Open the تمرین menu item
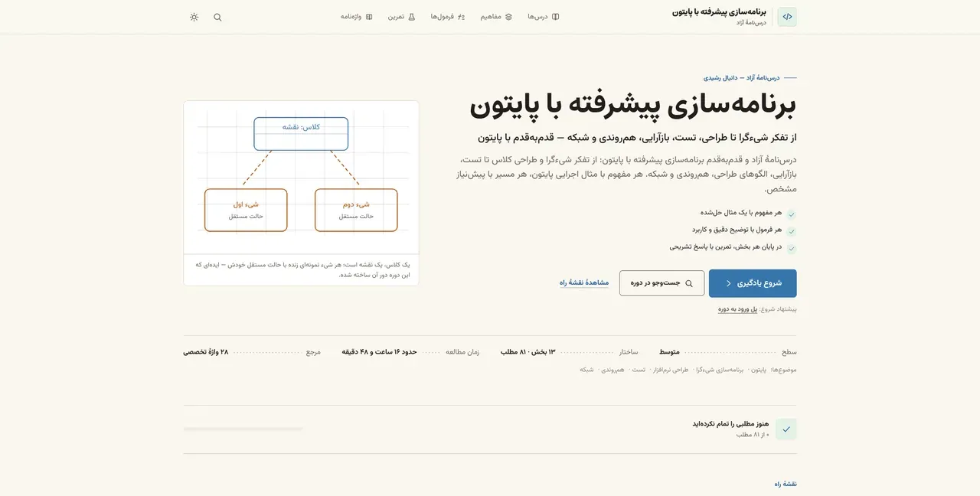980x496 pixels. tap(401, 17)
